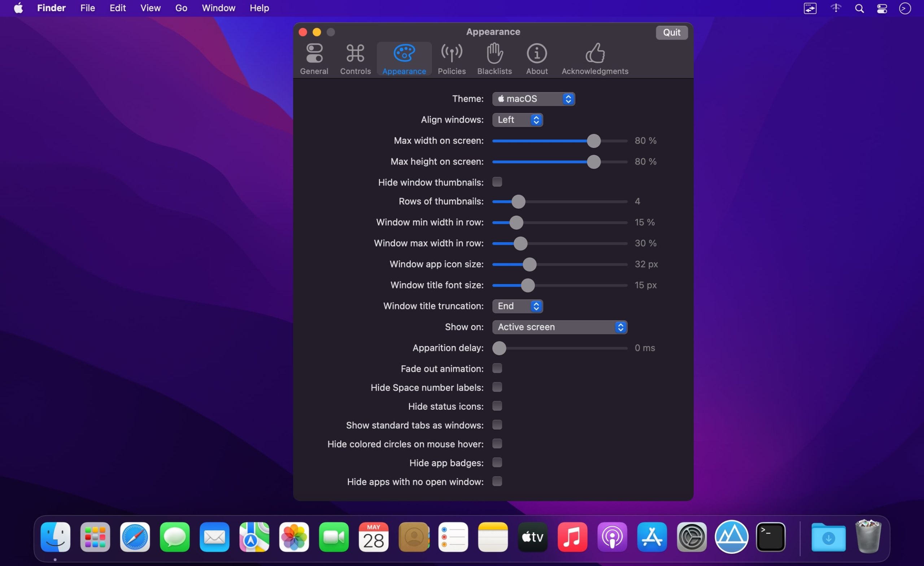The height and width of the screenshot is (566, 924).
Task: Open the General preferences tab
Action: click(314, 59)
